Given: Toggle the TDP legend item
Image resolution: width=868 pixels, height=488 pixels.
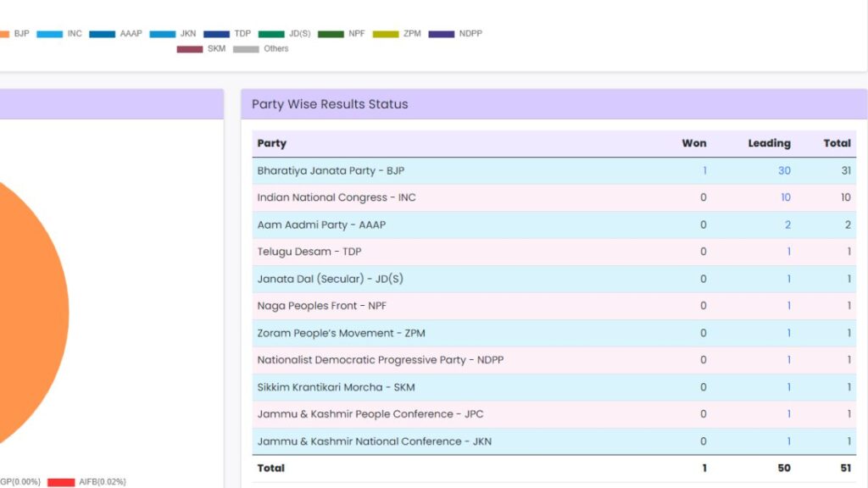Looking at the screenshot, I should click(216, 34).
